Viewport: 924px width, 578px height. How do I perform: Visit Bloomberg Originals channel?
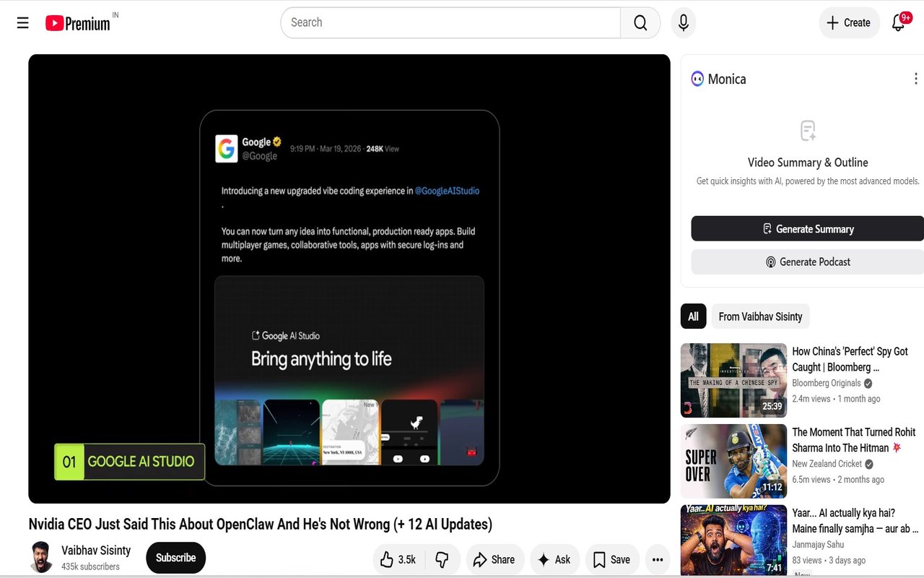[827, 383]
